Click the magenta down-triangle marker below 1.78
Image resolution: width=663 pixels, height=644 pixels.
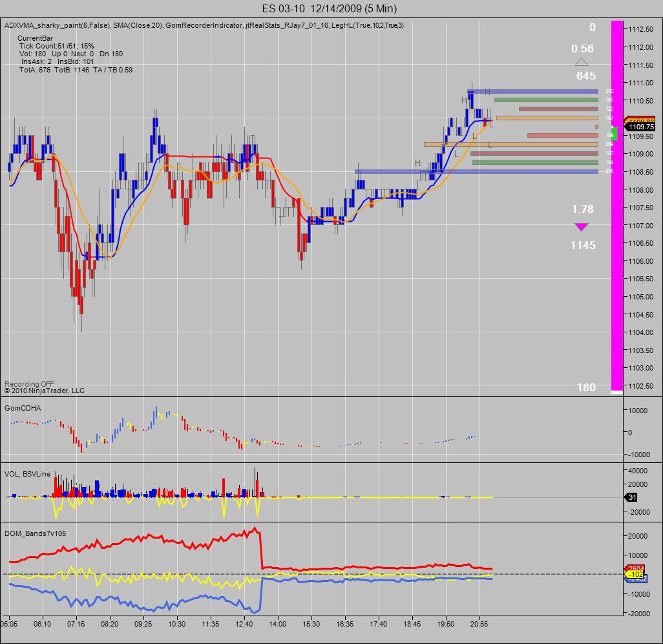point(582,227)
